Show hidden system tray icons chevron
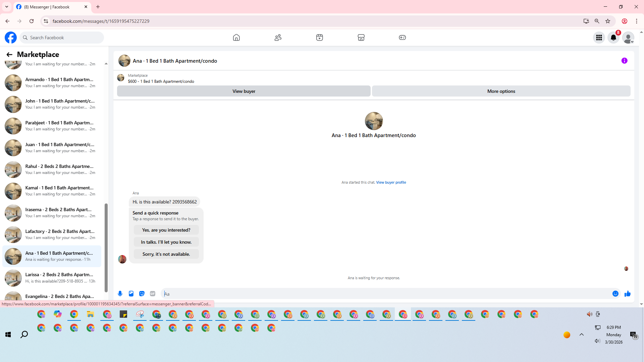Image resolution: width=644 pixels, height=362 pixels. (x=582, y=335)
